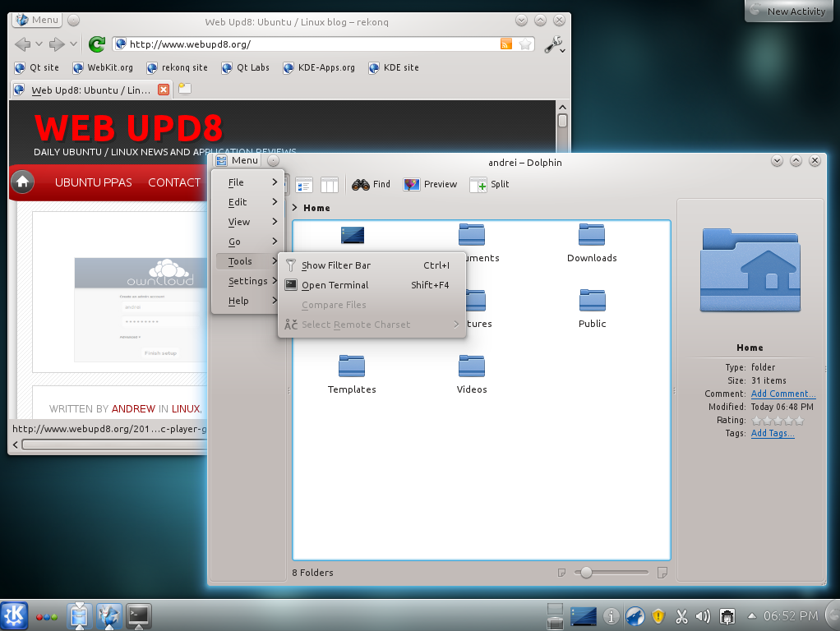Open the network tray icon
This screenshot has width=840, height=631.
click(727, 616)
